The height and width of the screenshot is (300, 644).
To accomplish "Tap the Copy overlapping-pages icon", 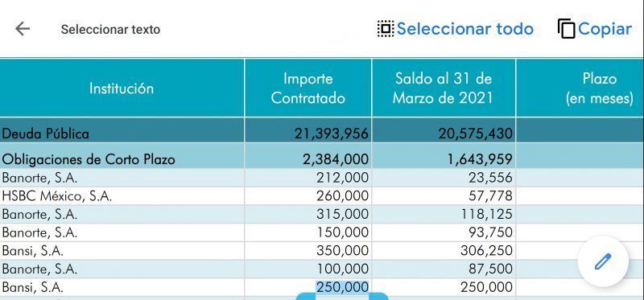I will (567, 29).
